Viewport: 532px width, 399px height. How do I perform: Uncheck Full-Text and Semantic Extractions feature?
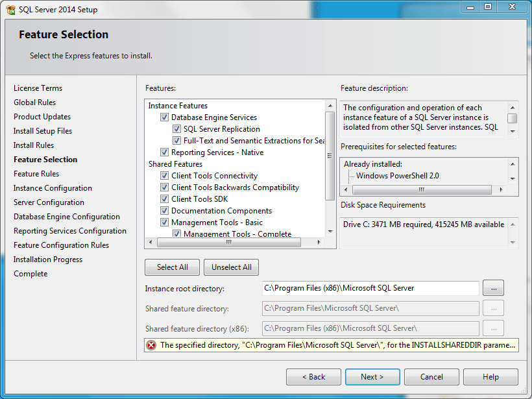[176, 140]
